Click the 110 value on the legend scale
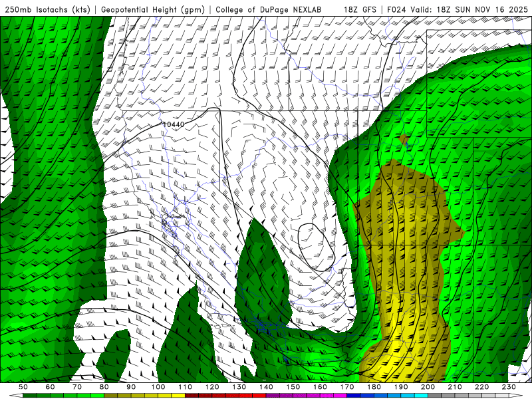532x399 pixels. tap(186, 387)
